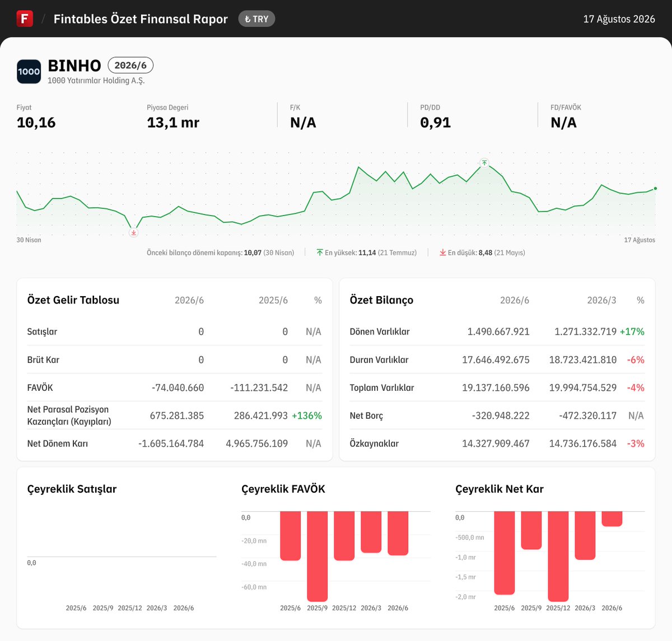
Task: Click the green up-arrow icon beside En yüksek
Action: click(320, 252)
